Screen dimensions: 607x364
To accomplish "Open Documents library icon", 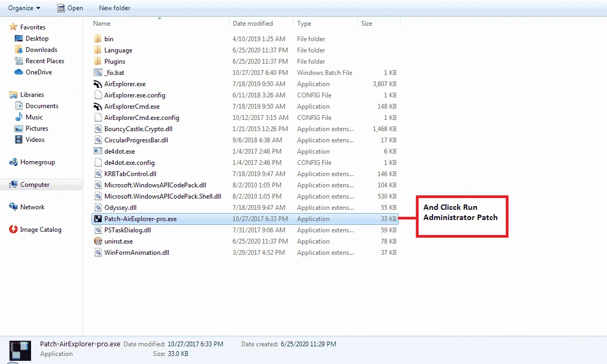I will click(19, 105).
